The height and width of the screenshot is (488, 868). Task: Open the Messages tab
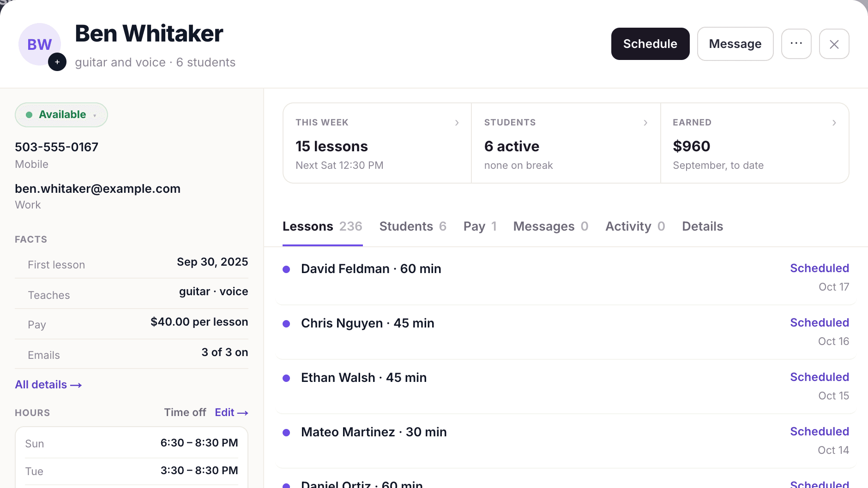pyautogui.click(x=551, y=226)
